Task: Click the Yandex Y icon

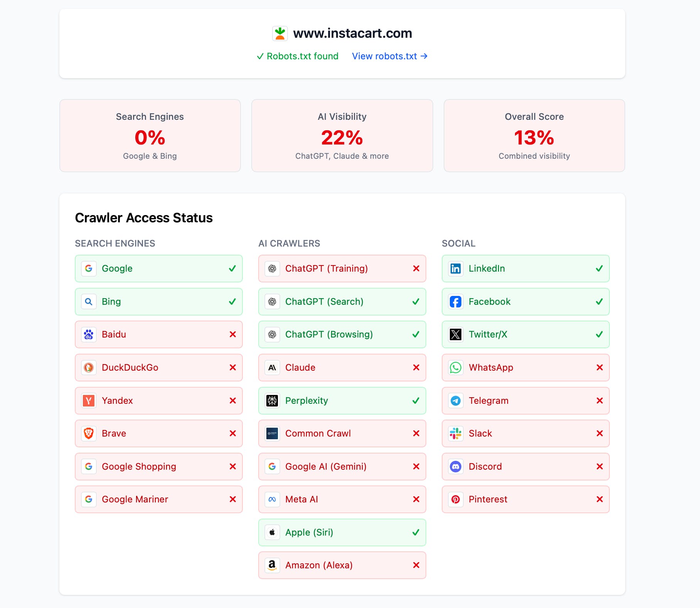Action: coord(89,401)
